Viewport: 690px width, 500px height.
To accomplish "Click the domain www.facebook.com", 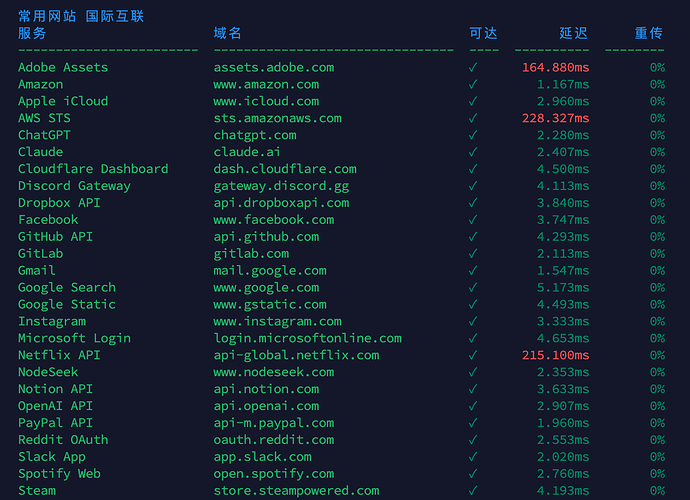I will (274, 220).
